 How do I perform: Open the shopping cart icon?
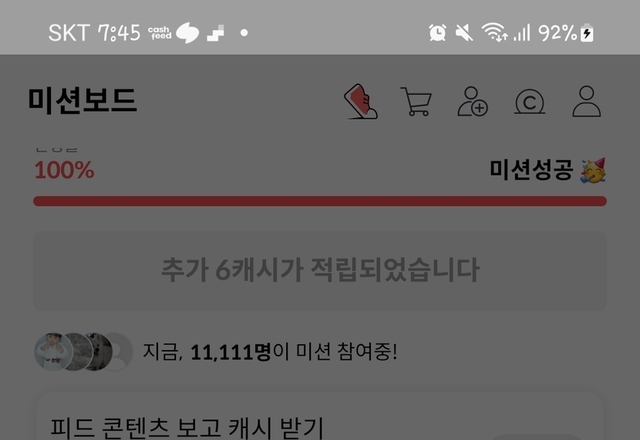[416, 101]
